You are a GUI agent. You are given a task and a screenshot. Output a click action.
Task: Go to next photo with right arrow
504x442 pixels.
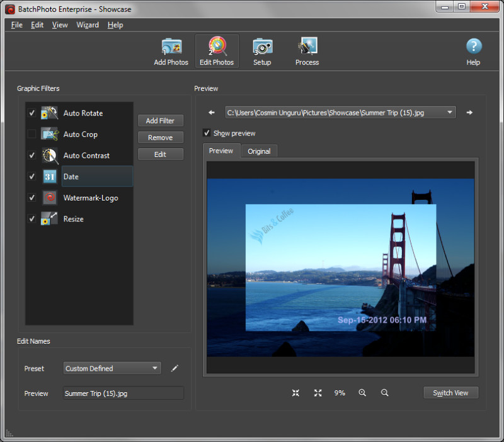tap(469, 113)
